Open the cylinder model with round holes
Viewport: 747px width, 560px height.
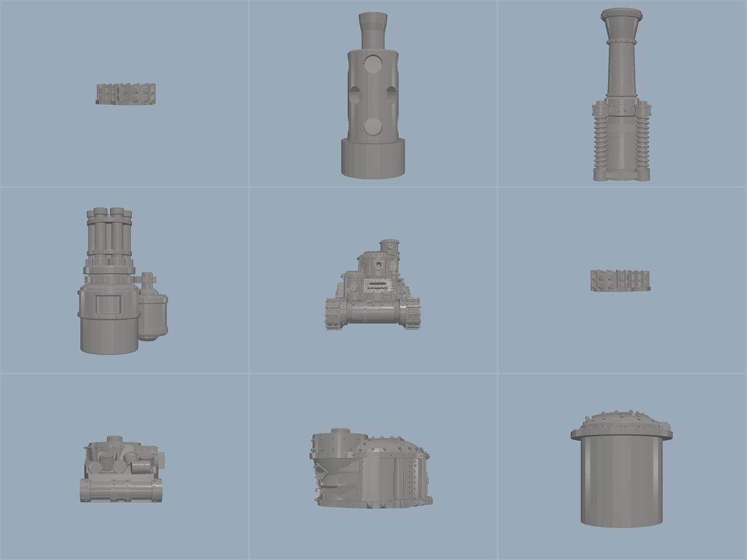tap(373, 94)
